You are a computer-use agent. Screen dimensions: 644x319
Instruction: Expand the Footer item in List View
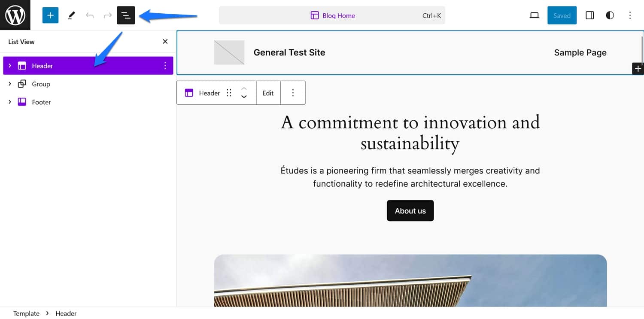pyautogui.click(x=10, y=102)
